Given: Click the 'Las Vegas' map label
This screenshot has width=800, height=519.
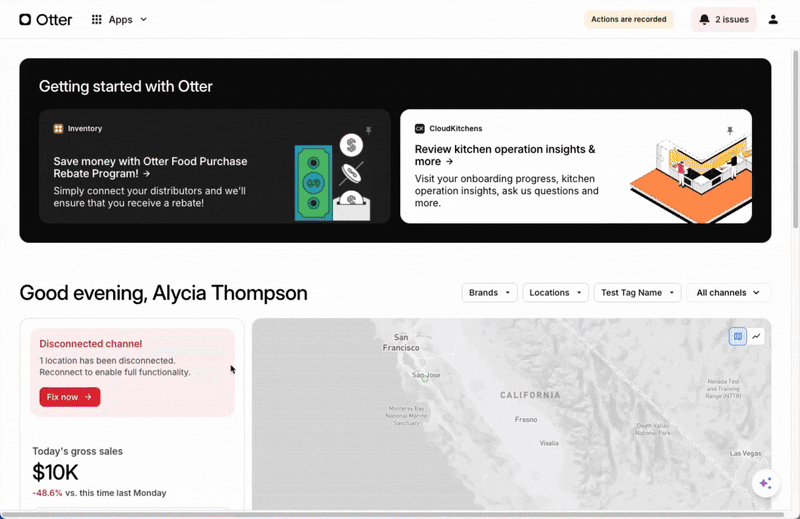Looking at the screenshot, I should click(x=745, y=453).
